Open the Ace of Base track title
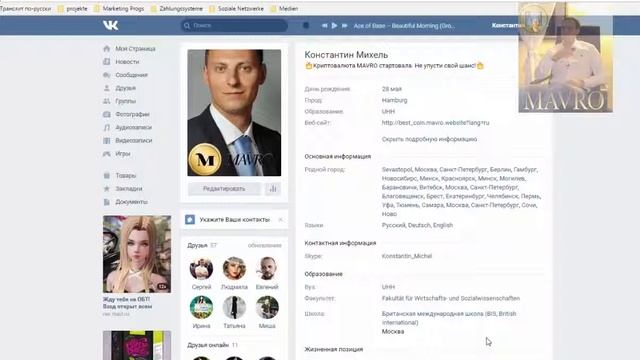 [404, 26]
